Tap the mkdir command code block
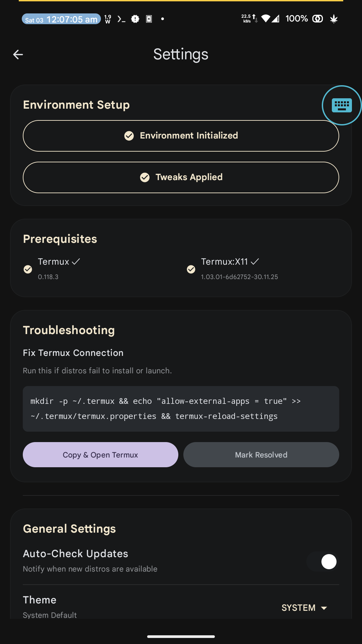The image size is (362, 644). click(x=181, y=409)
